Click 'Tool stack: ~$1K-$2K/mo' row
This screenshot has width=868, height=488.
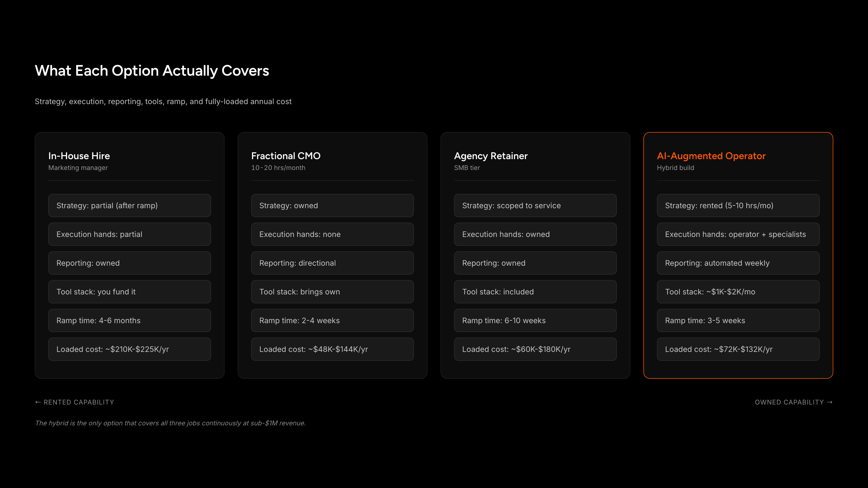coord(738,292)
